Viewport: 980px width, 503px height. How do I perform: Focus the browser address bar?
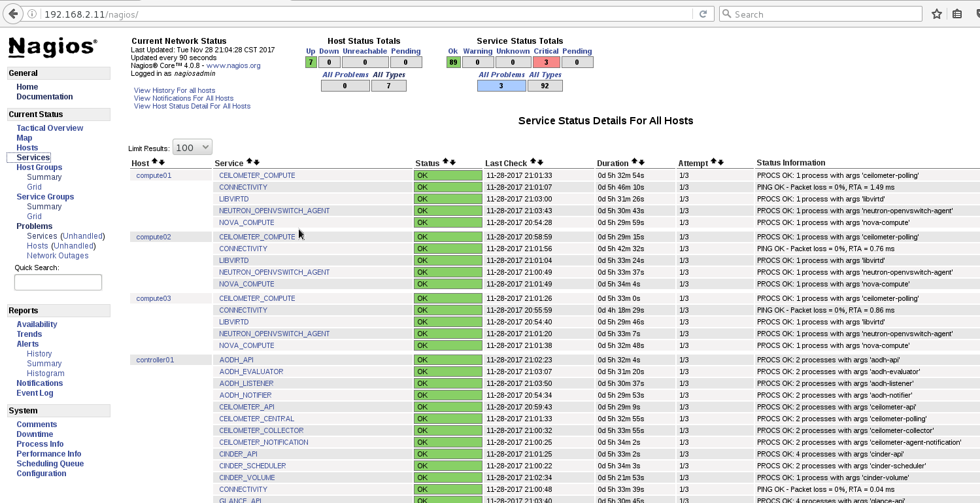point(366,14)
